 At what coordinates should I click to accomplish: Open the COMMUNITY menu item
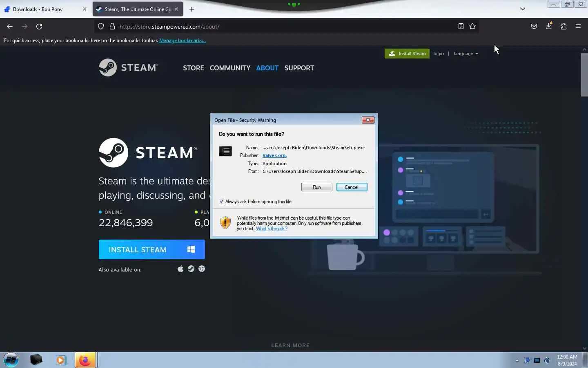click(230, 68)
